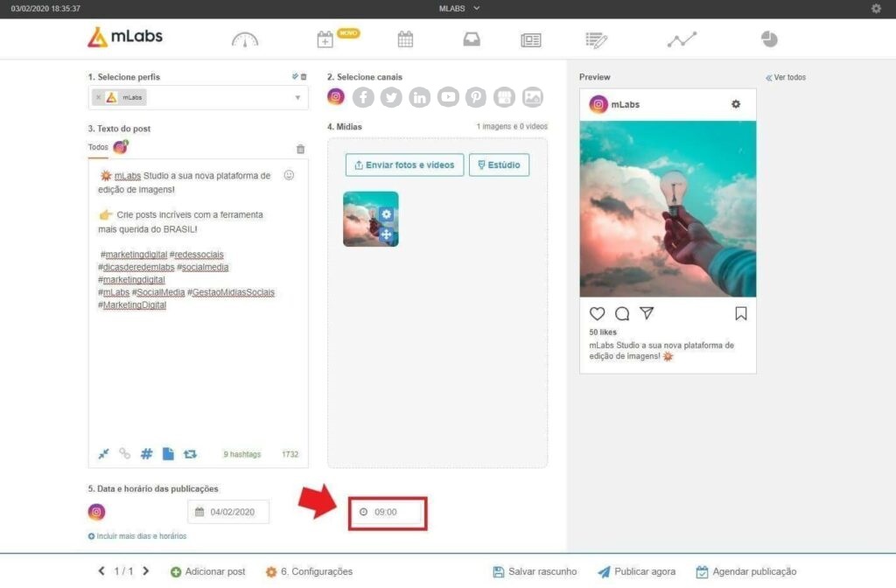The image size is (896, 588).
Task: Select the Todos text tab
Action: click(98, 147)
